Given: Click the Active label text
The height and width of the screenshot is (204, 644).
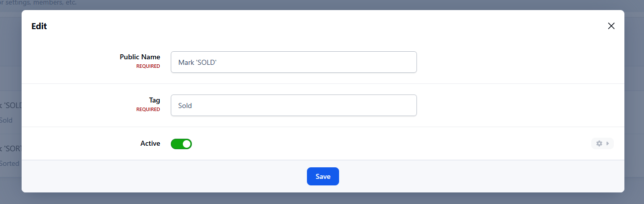Looking at the screenshot, I should [x=150, y=144].
